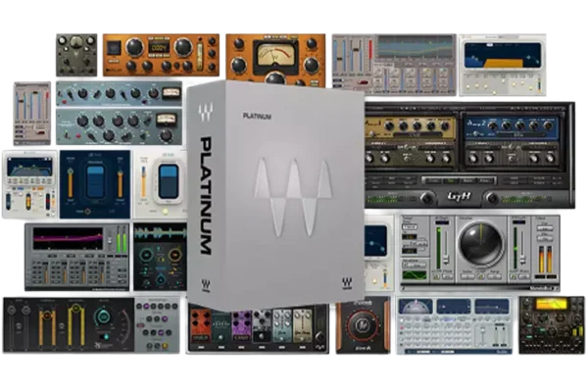This screenshot has height=392, width=588.
Task: Click the orange circular dial under the waveform
Action: [174, 255]
